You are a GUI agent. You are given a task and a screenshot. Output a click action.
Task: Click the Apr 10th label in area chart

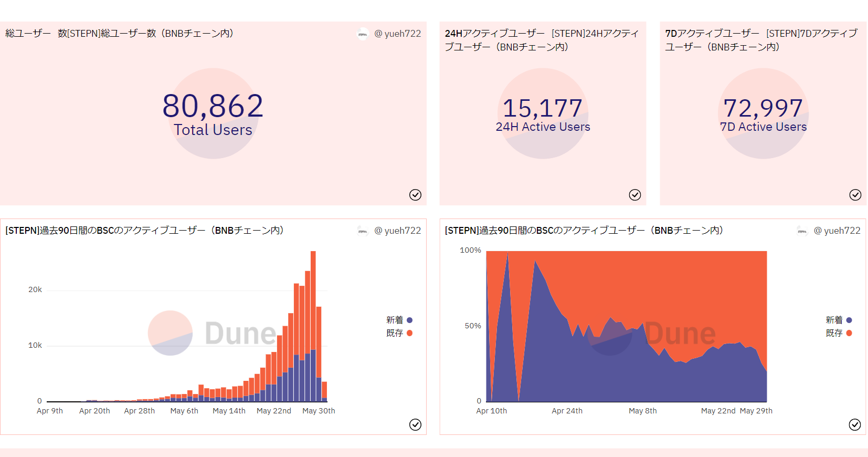[492, 411]
